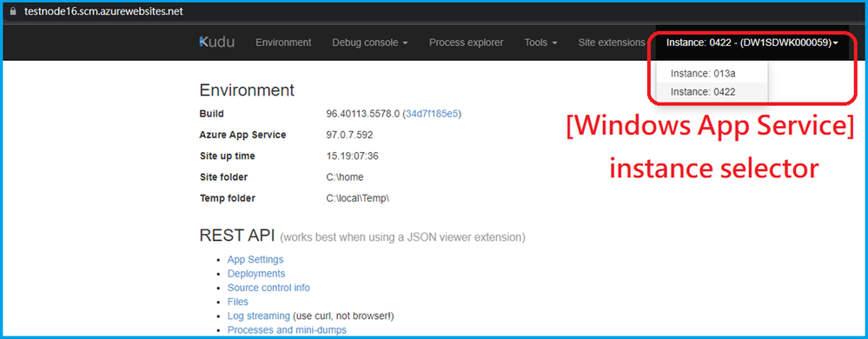
Task: Click the Site up time label
Action: click(x=227, y=156)
